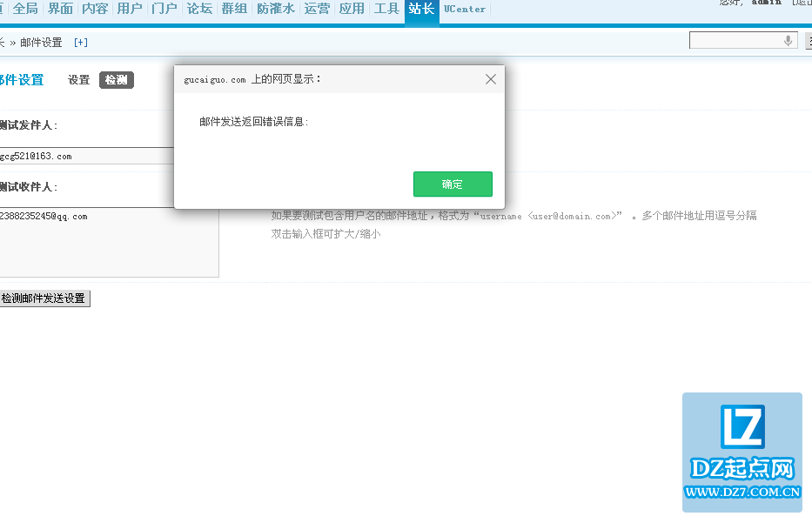Click the microphone icon in search box
Viewport: 812px width, 523px height.
click(x=788, y=40)
